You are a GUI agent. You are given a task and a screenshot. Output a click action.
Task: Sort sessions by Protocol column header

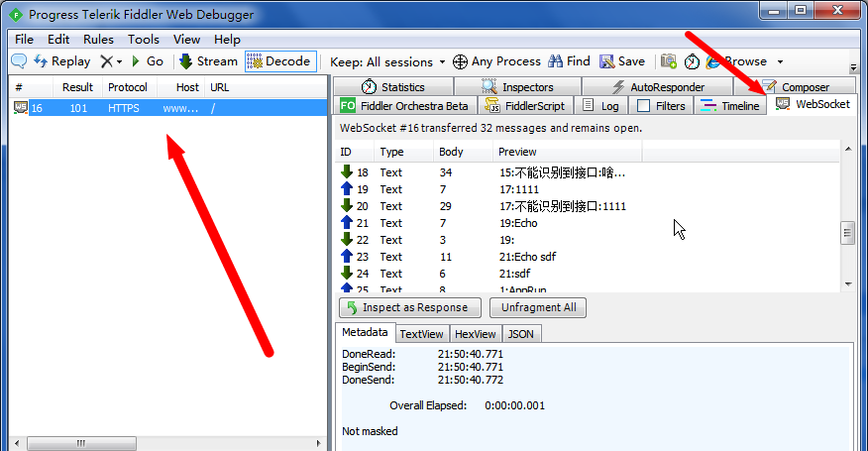coord(127,87)
